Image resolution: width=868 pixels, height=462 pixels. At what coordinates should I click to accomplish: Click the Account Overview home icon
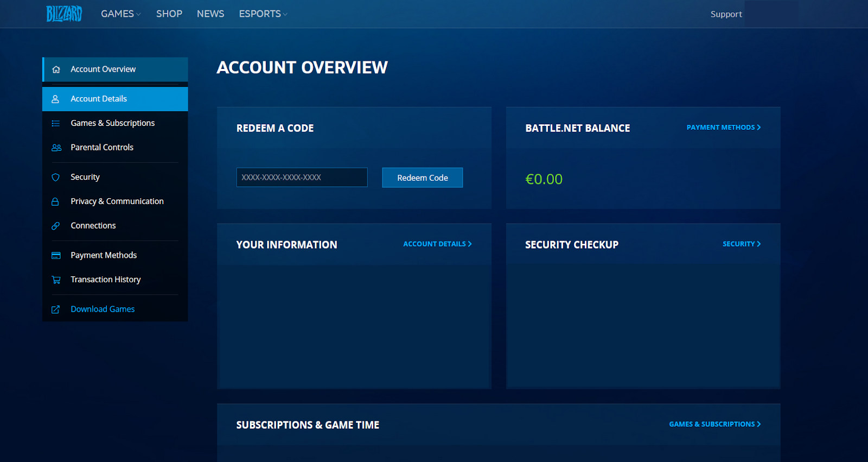pos(56,69)
